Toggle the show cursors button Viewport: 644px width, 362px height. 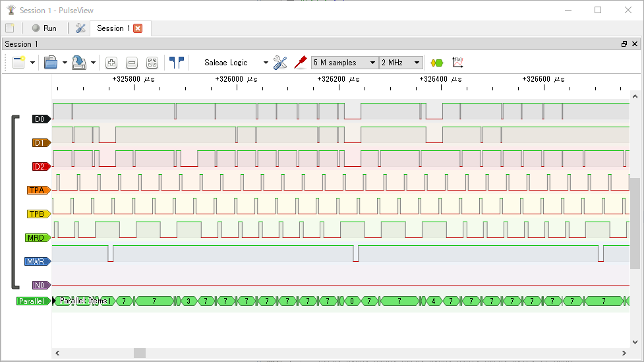point(176,63)
